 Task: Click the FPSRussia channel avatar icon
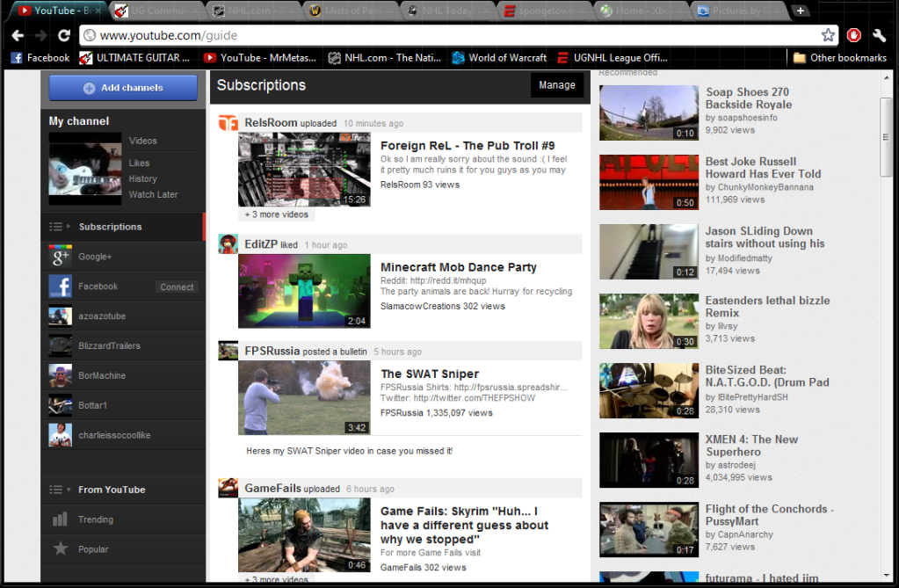tap(228, 351)
